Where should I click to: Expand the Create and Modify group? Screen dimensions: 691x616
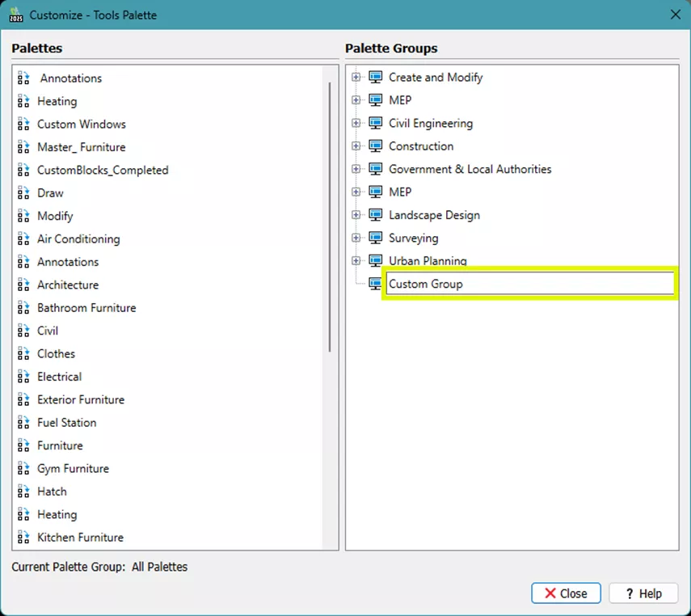[x=356, y=78]
